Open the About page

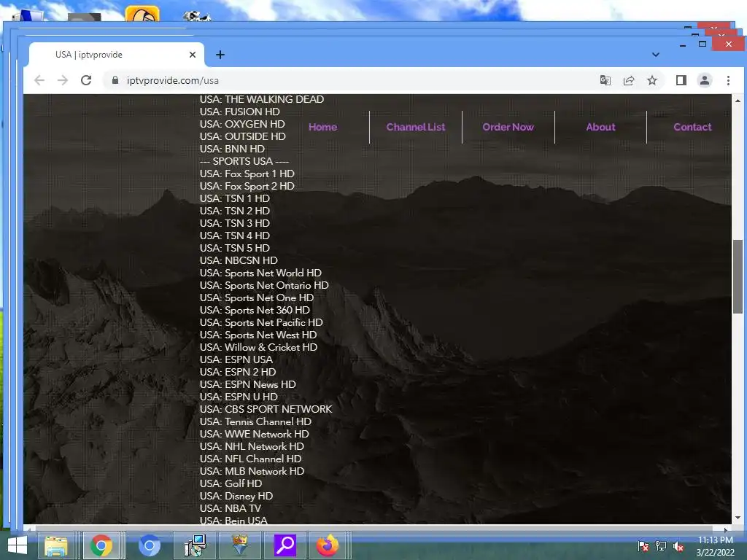(x=600, y=127)
